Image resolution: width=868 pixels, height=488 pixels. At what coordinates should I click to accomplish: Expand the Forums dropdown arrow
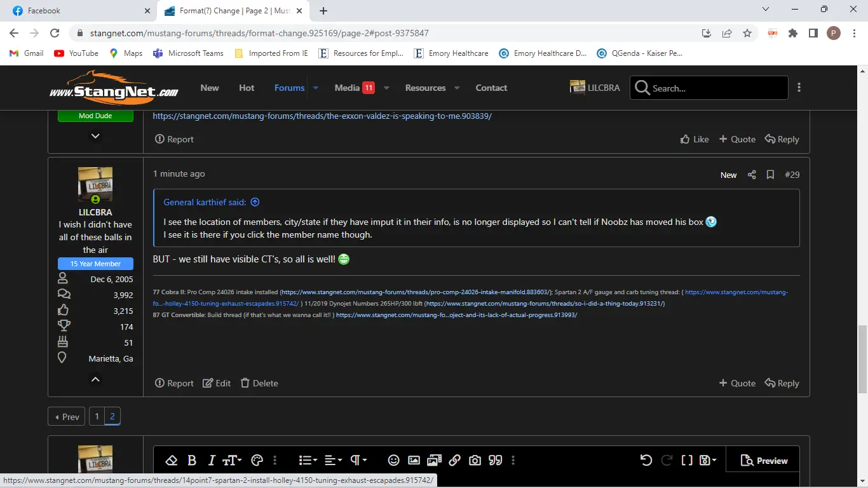tap(316, 88)
